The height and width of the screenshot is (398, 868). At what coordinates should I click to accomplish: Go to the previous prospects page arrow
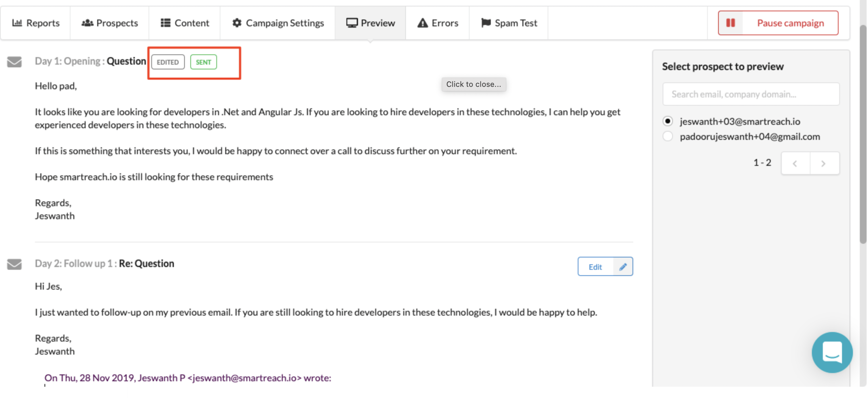pyautogui.click(x=795, y=163)
